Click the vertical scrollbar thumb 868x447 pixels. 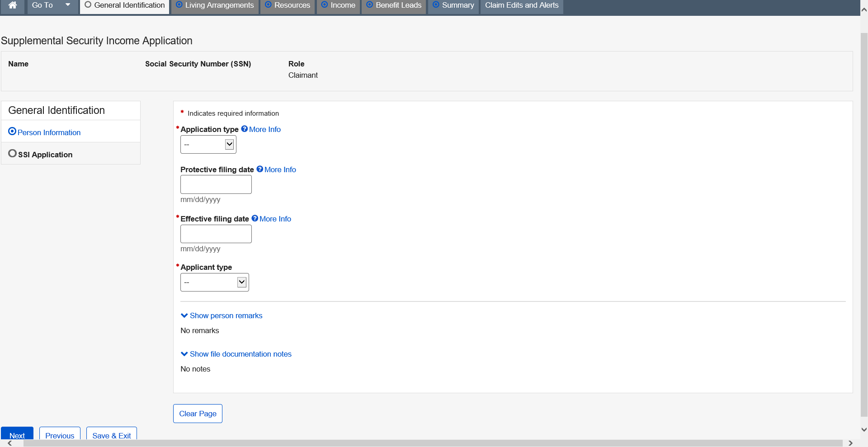tap(864, 225)
